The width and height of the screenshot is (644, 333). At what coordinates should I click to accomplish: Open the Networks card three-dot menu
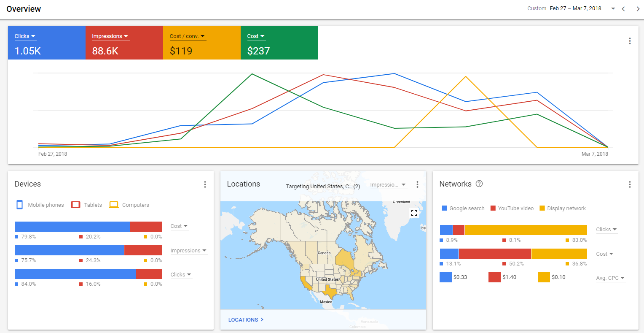[630, 184]
